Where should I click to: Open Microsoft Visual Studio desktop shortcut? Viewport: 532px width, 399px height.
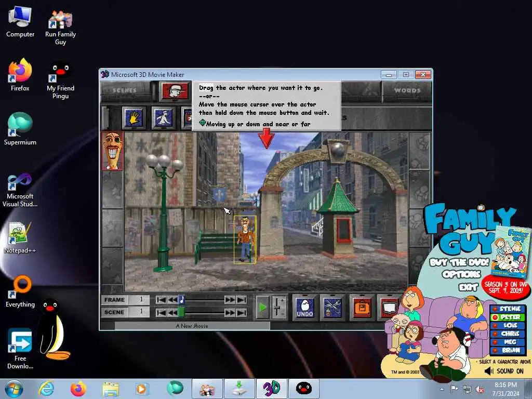(20, 190)
